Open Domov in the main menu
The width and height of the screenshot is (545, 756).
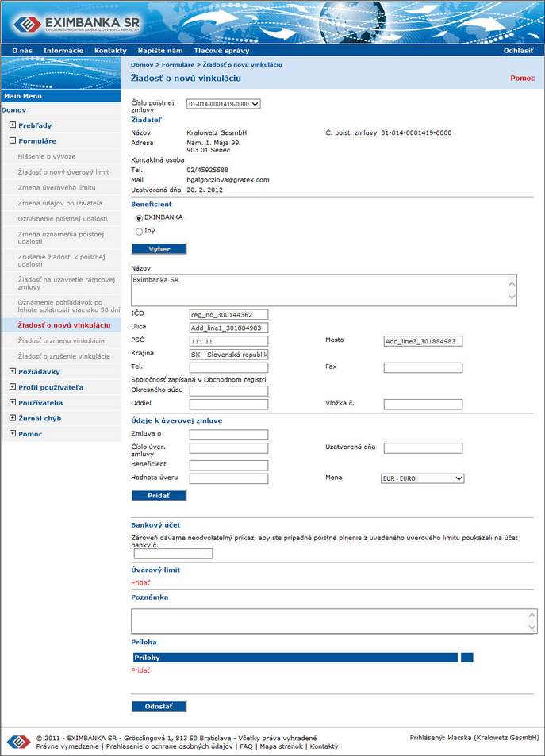14,110
